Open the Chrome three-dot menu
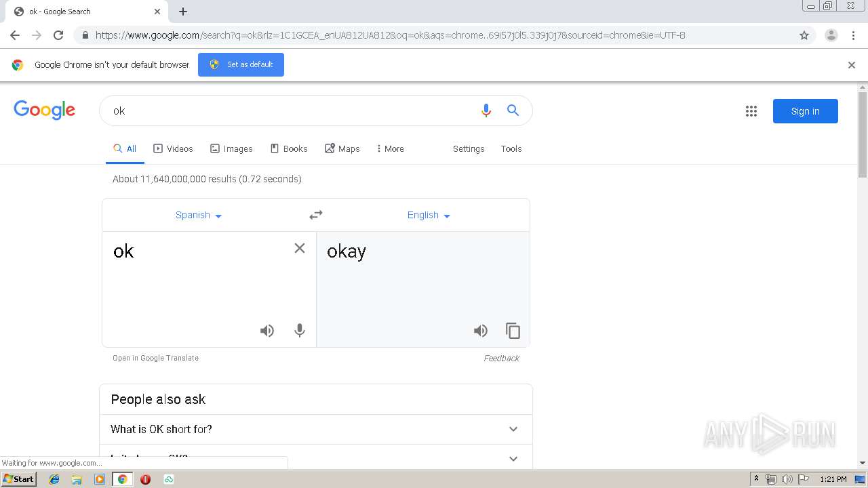This screenshot has width=868, height=488. click(x=853, y=35)
